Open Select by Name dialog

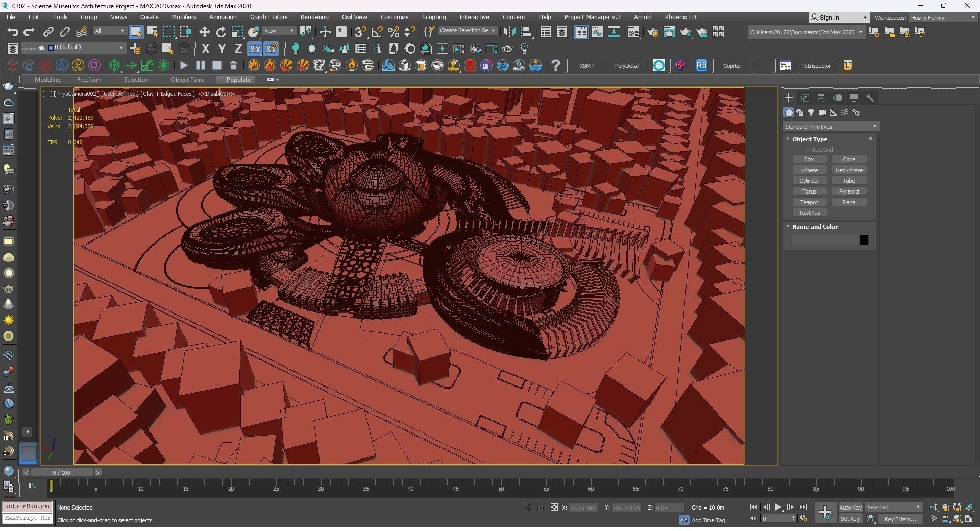coord(152,32)
